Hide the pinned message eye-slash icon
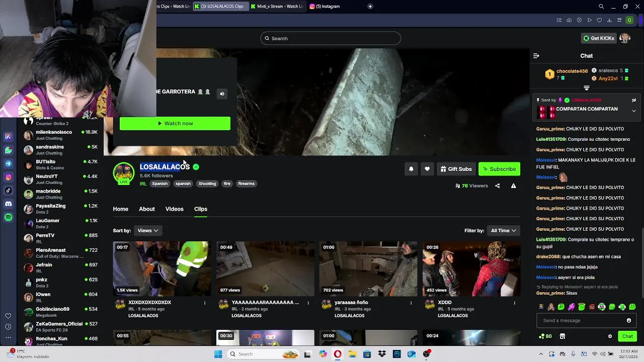 (634, 100)
